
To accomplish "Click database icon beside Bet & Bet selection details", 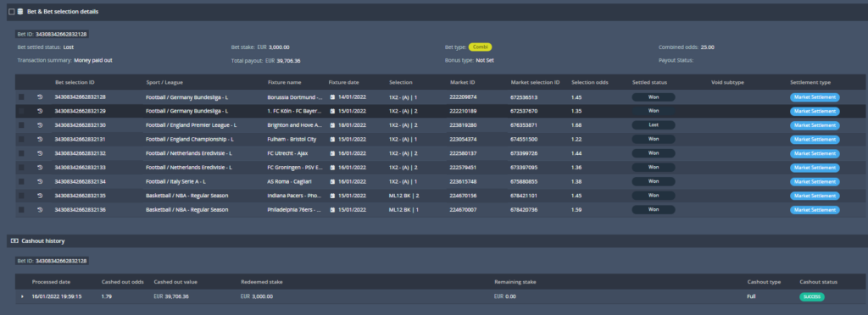I will pos(20,11).
